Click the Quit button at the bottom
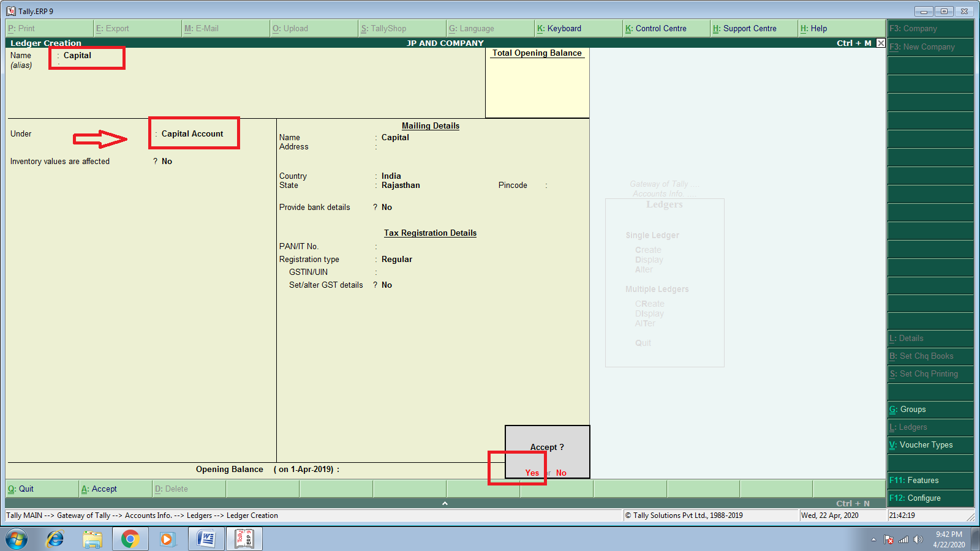The image size is (980, 551). [x=42, y=489]
